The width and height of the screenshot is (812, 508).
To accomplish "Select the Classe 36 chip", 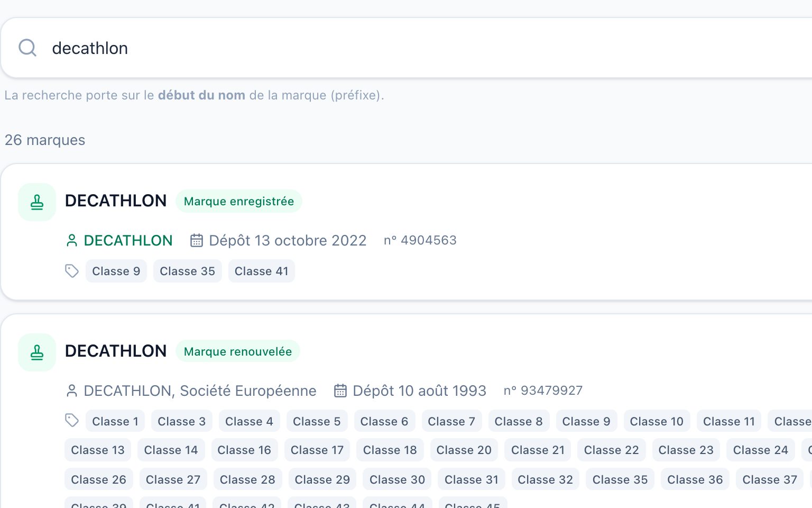I will pyautogui.click(x=695, y=479).
